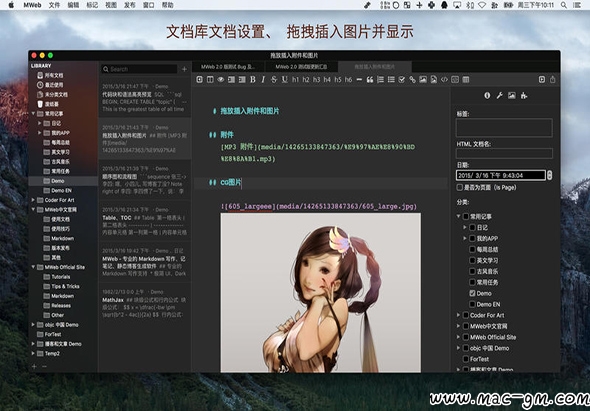Switch to the MWeb 2.0 版测试 Bug tab
The width and height of the screenshot is (590, 411).
(x=228, y=67)
